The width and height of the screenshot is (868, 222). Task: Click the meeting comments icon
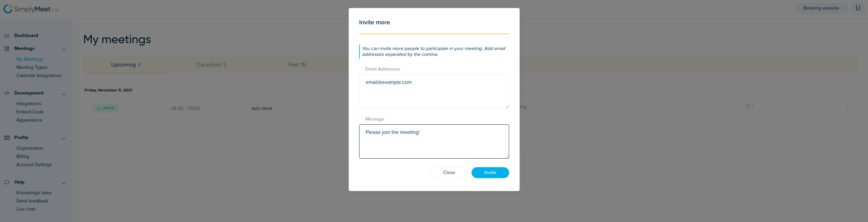pos(748,107)
